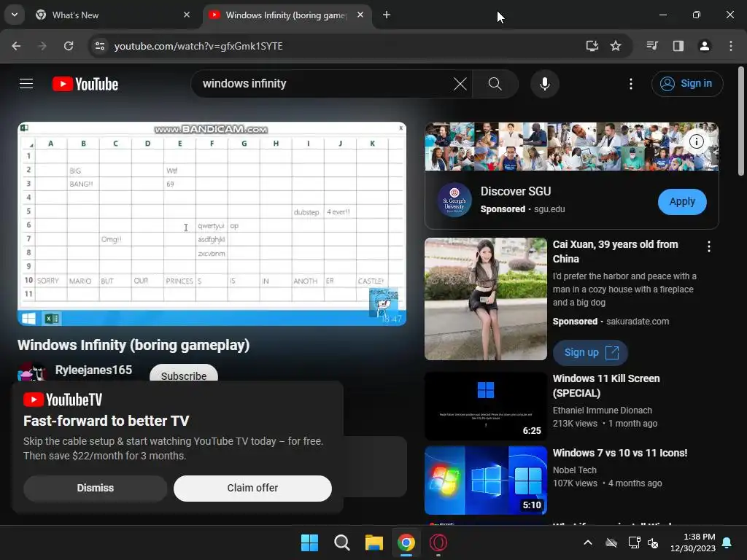Image resolution: width=747 pixels, height=560 pixels.
Task: Open Windows Start menu
Action: (309, 542)
